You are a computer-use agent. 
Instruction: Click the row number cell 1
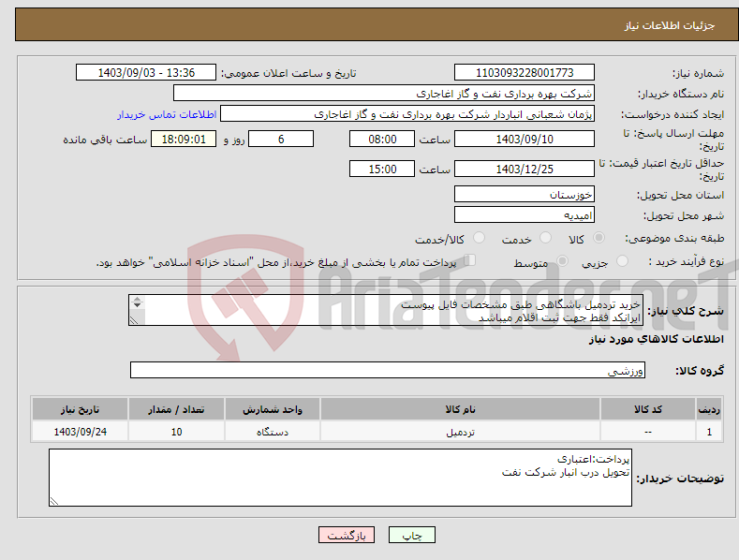coord(709,432)
